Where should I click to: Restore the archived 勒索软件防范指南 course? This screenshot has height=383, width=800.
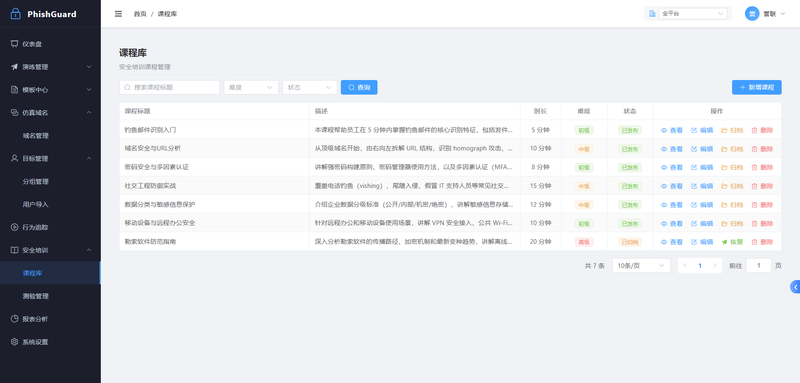[732, 242]
